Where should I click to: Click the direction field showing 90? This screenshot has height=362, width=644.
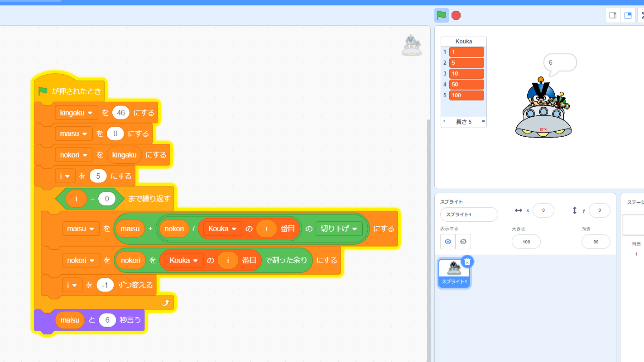(596, 242)
